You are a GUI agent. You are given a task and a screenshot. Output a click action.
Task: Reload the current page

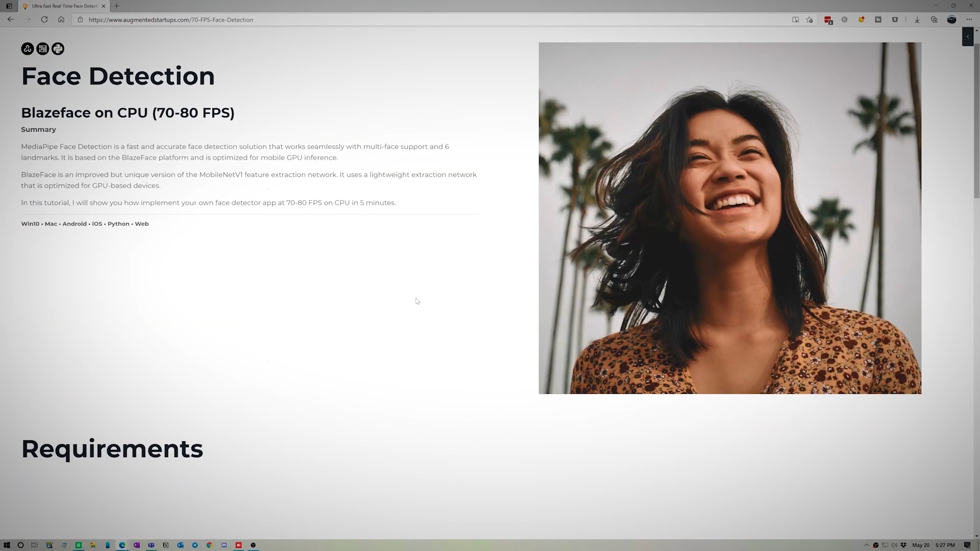pos(44,19)
